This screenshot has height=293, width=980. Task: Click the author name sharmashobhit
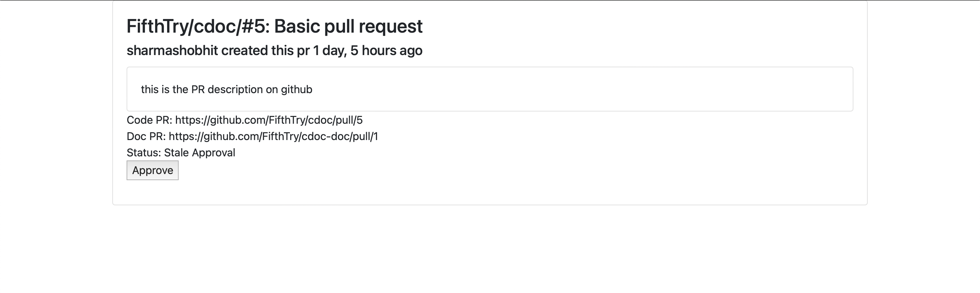click(172, 51)
